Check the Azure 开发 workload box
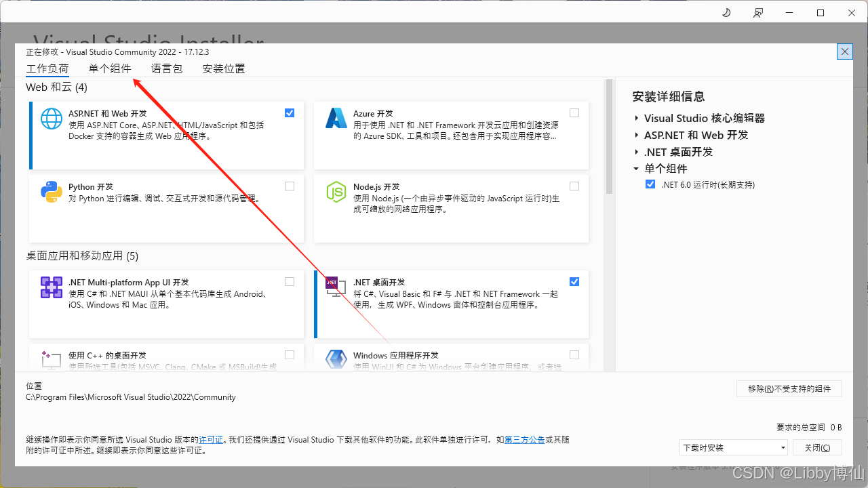868x488 pixels. 574,113
